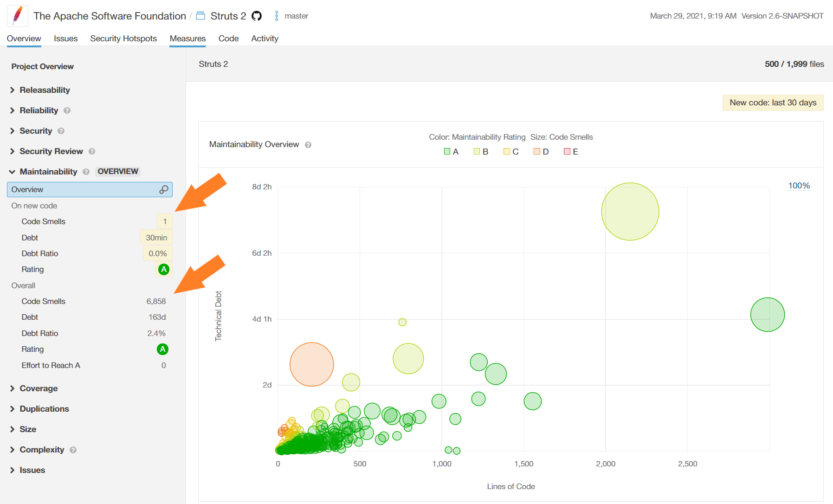Toggle the A rating legend swatch

[447, 151]
